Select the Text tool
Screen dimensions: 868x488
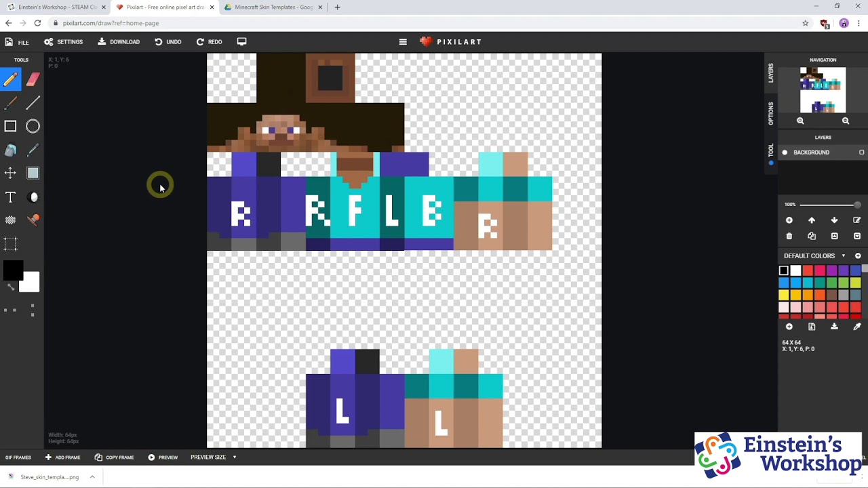(x=10, y=197)
